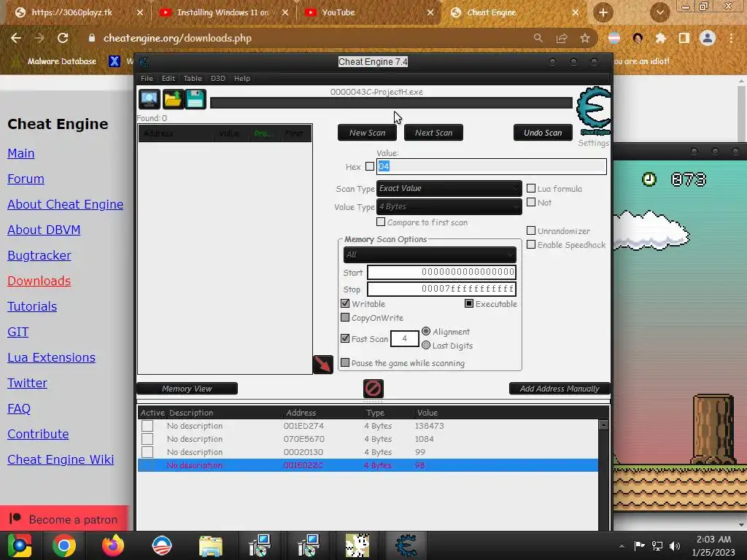Image resolution: width=747 pixels, height=560 pixels.
Task: Click the X bookmark icon in bookmarks bar
Action: coord(115,61)
